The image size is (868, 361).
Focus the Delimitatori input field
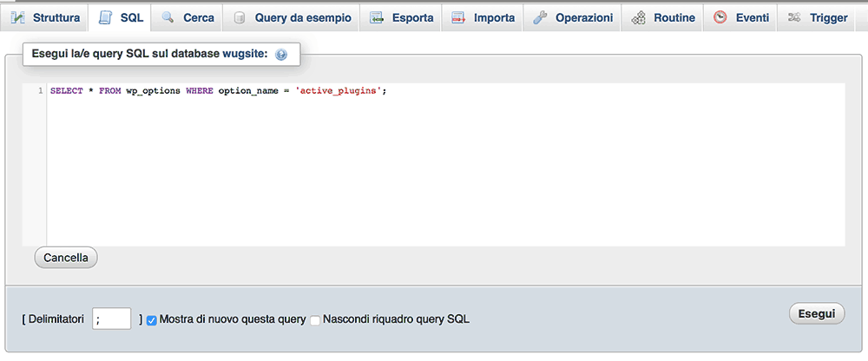point(111,319)
